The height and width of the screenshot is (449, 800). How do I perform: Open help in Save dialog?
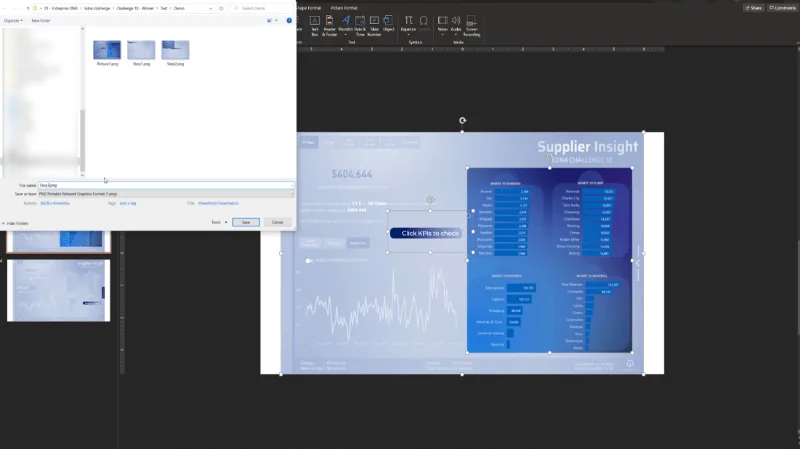[x=289, y=20]
